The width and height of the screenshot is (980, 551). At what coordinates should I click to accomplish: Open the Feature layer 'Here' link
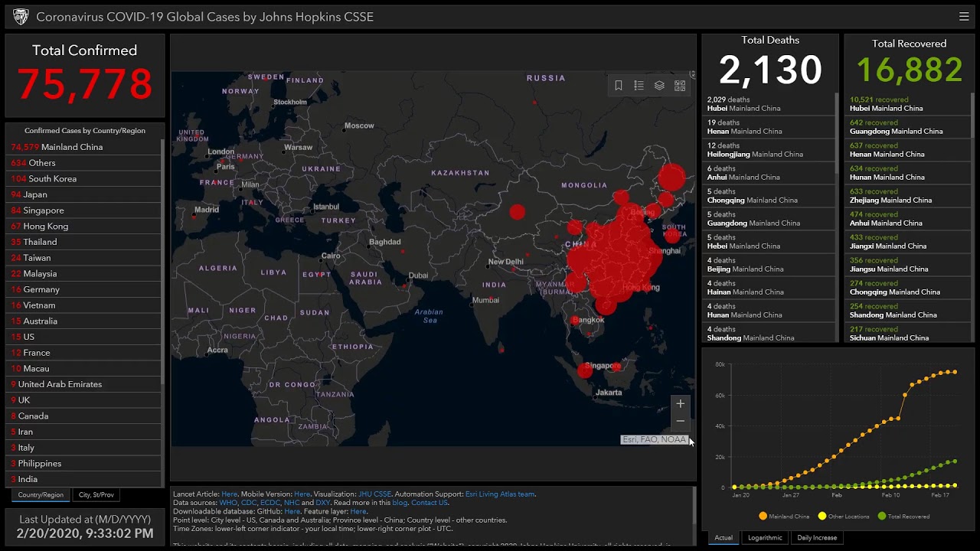pyautogui.click(x=358, y=511)
